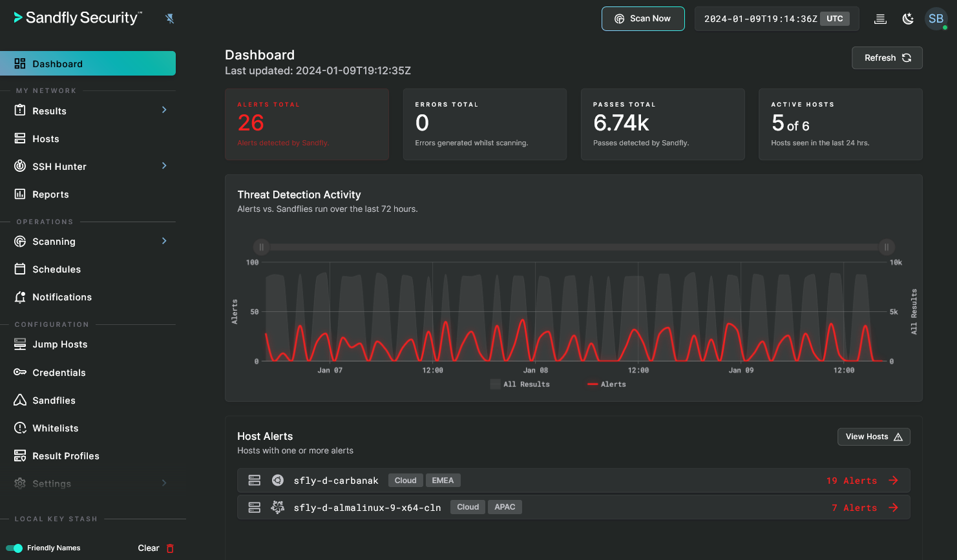Click the red trash icon beside Clear

[170, 548]
